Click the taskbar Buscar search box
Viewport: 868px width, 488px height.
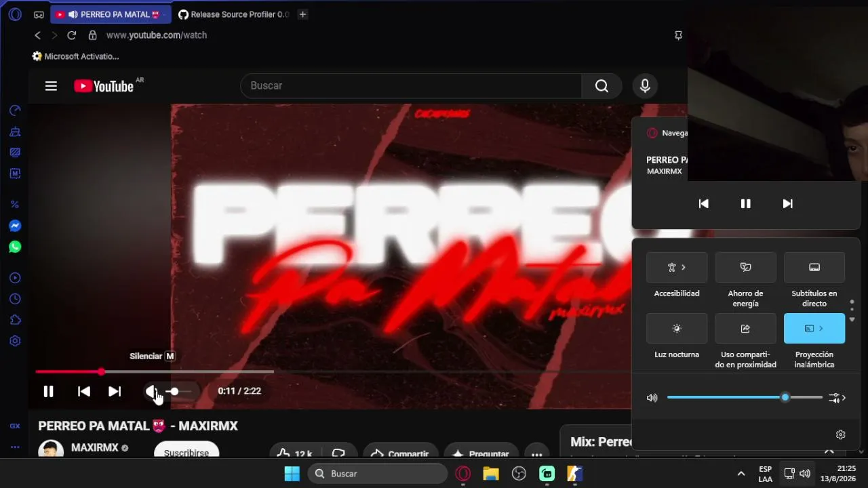378,474
